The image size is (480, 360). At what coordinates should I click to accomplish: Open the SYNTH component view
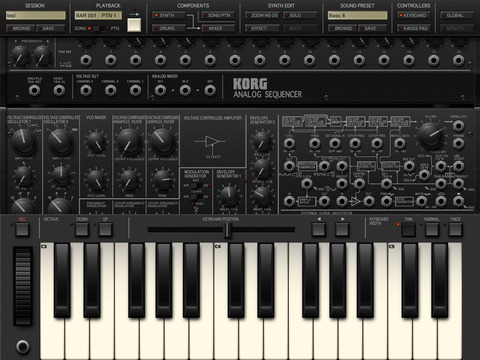click(169, 15)
